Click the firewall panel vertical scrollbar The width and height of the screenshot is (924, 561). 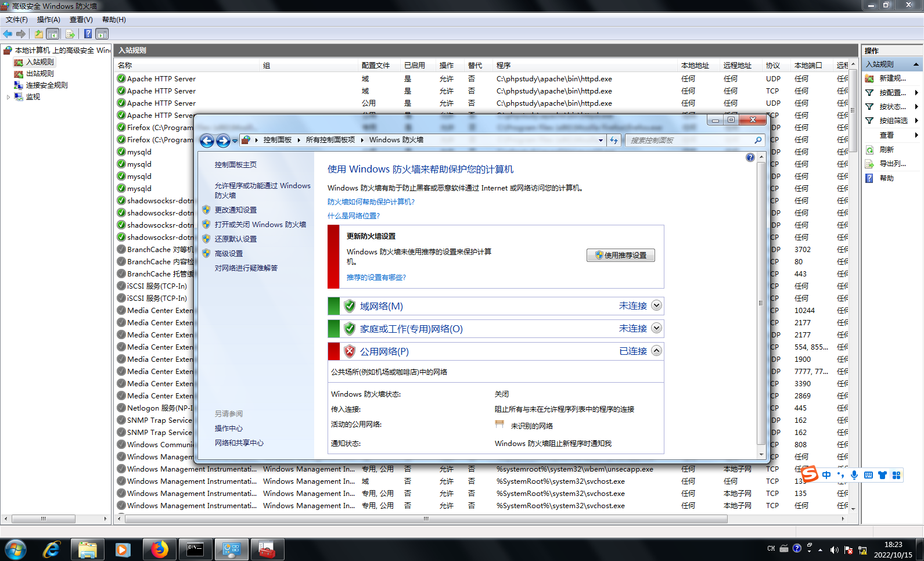pos(761,303)
